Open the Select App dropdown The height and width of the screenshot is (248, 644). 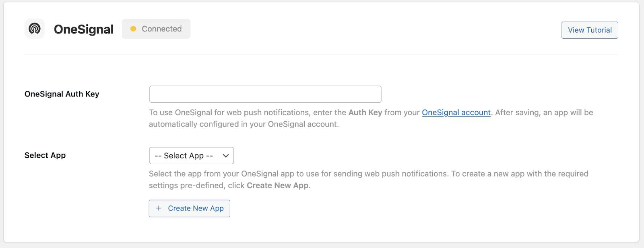(191, 156)
